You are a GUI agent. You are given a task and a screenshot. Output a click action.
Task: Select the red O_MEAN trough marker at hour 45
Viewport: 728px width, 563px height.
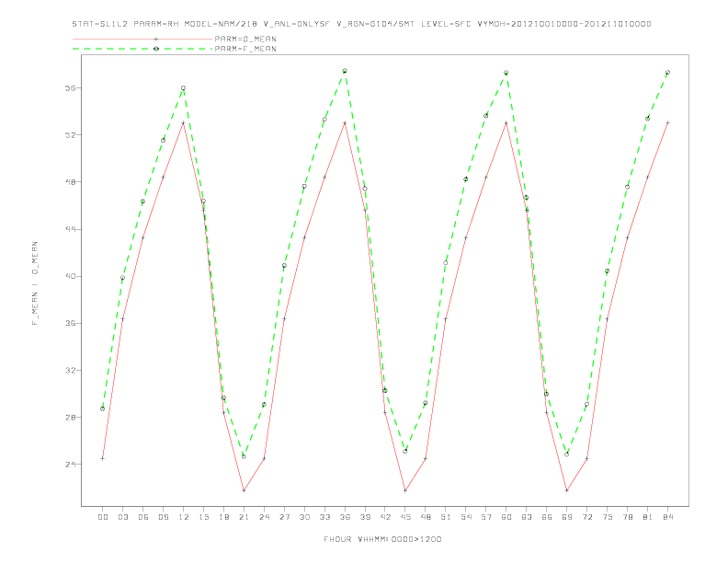[405, 490]
